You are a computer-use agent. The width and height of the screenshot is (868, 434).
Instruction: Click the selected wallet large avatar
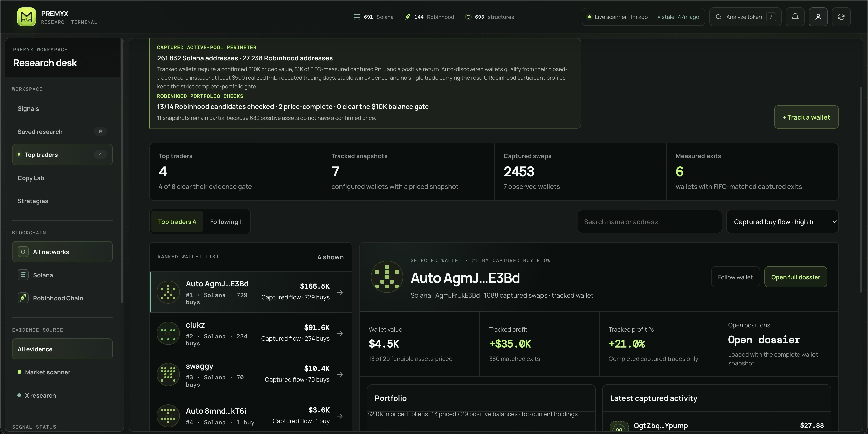[x=387, y=277]
